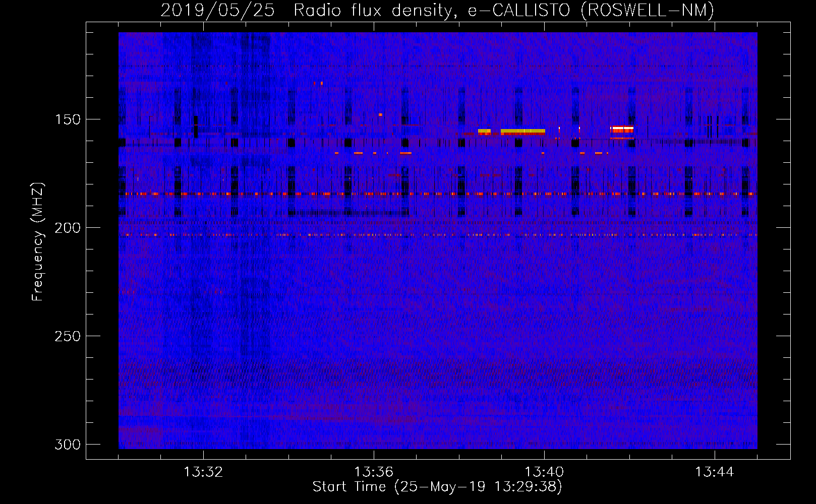
Task: Click the 150 frequency tick label
Action: [68, 119]
